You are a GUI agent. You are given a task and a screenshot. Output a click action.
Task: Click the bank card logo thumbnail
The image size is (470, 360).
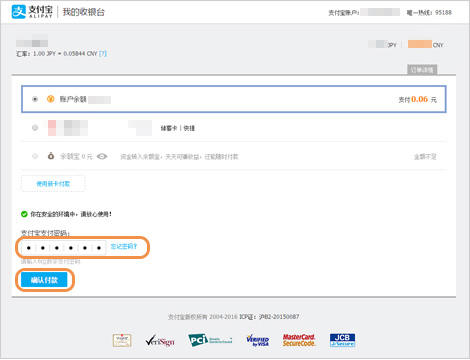(68, 128)
